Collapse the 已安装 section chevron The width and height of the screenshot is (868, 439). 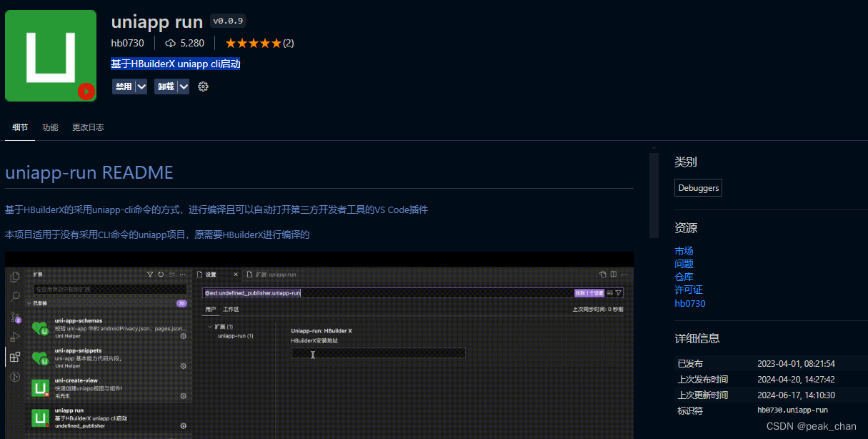coord(29,304)
